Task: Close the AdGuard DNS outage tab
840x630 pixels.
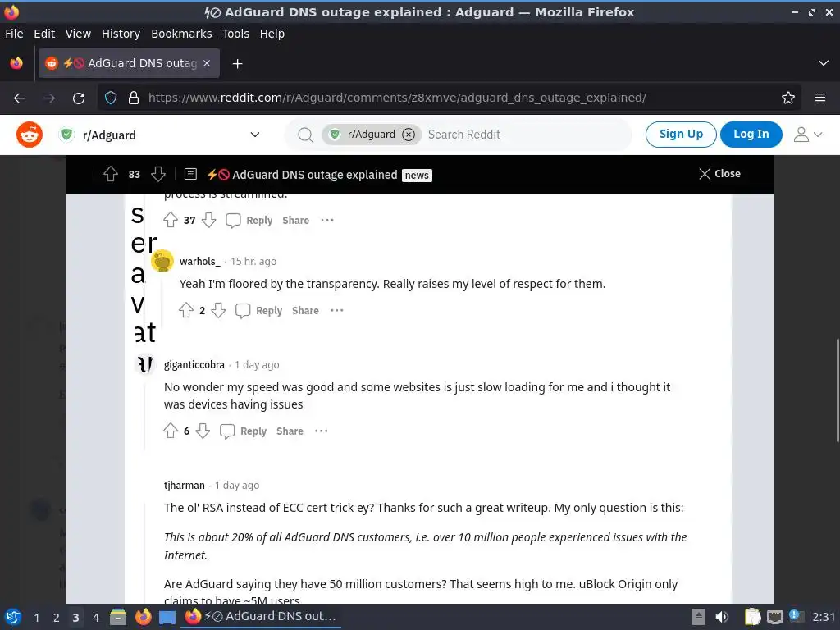Action: point(207,63)
